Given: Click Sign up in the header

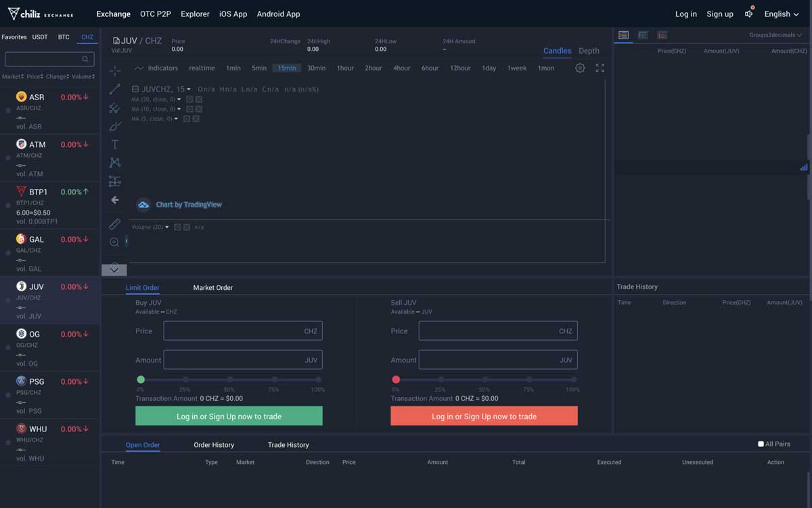Looking at the screenshot, I should coord(720,14).
